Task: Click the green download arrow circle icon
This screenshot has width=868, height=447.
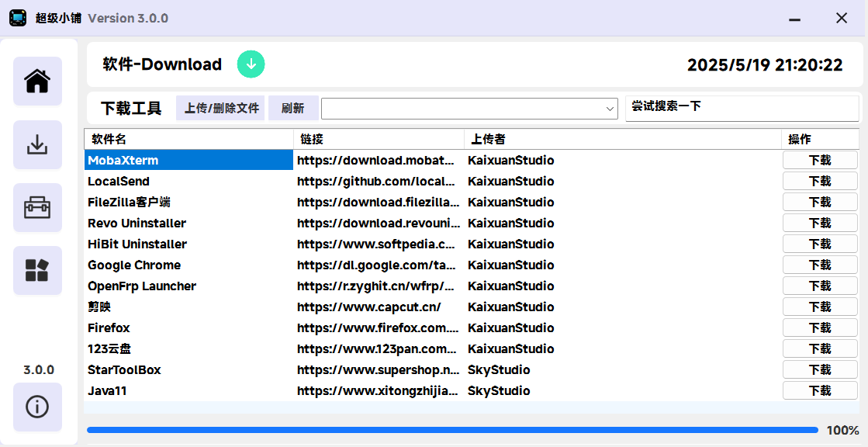Action: tap(251, 64)
